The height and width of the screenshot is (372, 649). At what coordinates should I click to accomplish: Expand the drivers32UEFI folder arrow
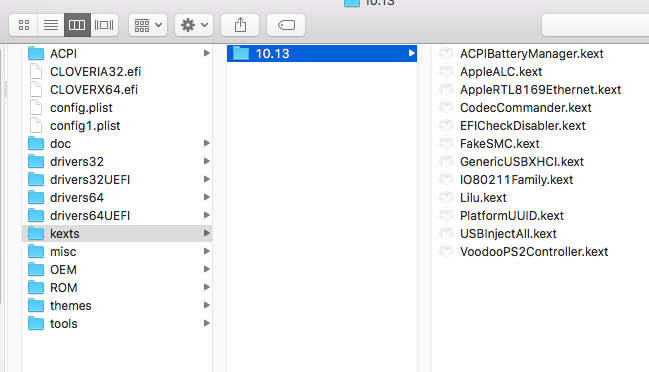tap(207, 180)
